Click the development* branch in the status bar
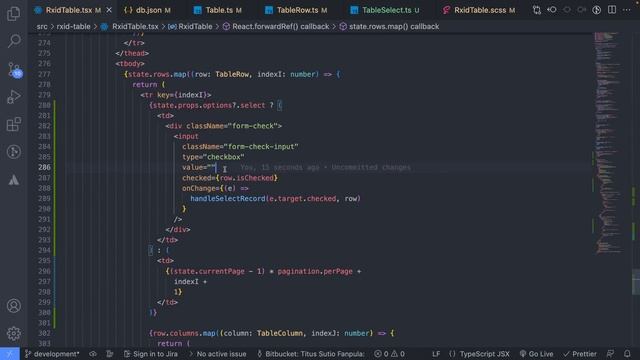Viewport: 640px width, 360px height. (x=52, y=354)
